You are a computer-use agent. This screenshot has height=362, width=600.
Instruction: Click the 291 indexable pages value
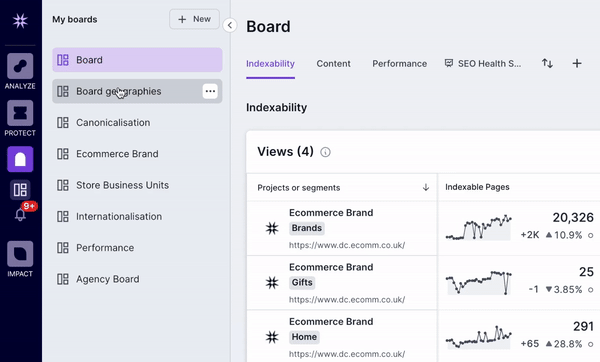click(583, 326)
